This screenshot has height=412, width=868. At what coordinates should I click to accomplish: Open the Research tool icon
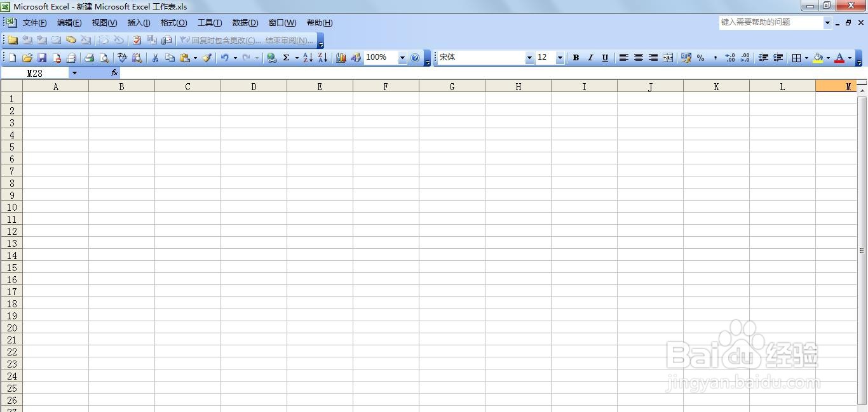137,58
